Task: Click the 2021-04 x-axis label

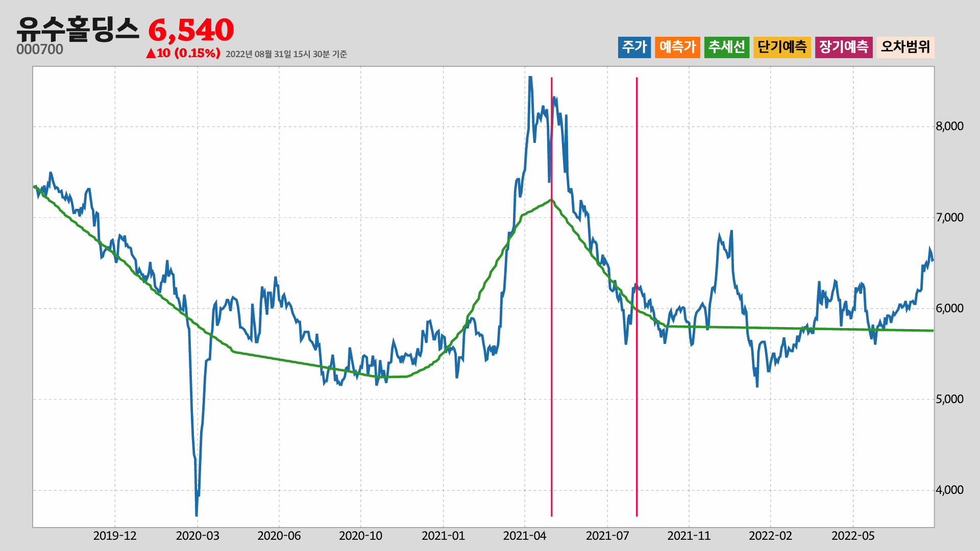Action: [525, 536]
